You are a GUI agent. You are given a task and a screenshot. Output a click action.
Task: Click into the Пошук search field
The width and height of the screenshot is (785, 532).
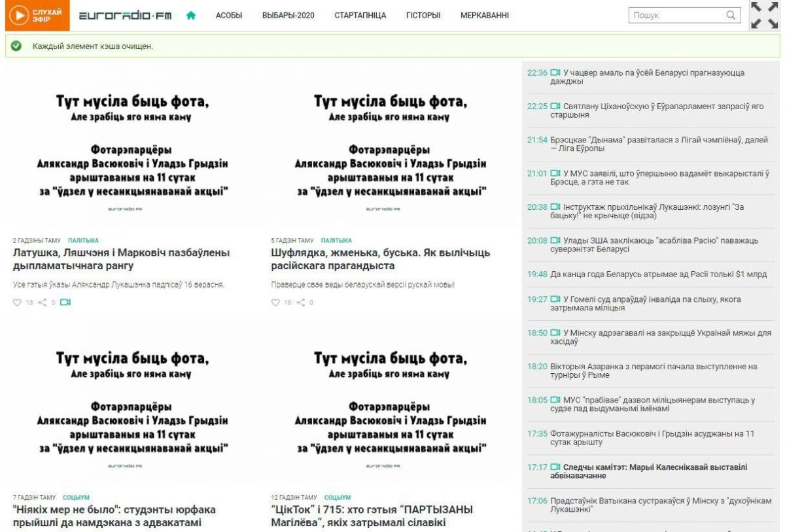677,16
